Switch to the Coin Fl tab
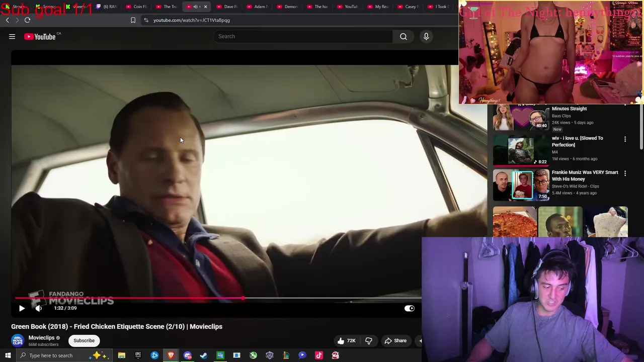This screenshot has width=644, height=362. pos(136,7)
